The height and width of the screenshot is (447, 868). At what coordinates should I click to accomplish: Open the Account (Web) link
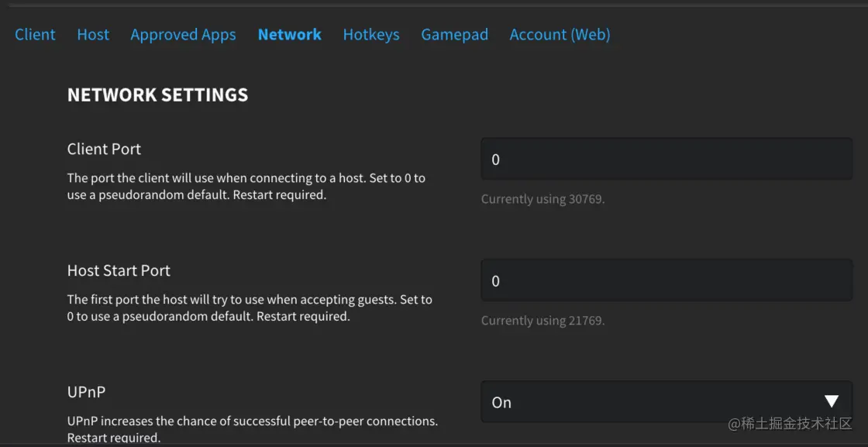pos(560,35)
